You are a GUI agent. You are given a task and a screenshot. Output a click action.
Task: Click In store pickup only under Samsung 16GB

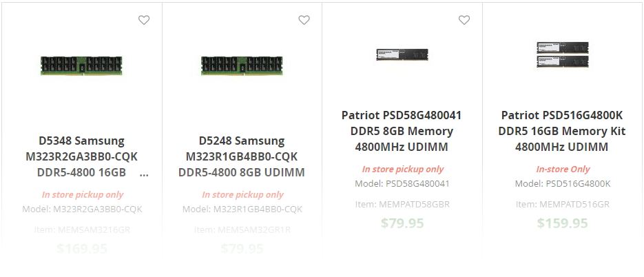83,195
